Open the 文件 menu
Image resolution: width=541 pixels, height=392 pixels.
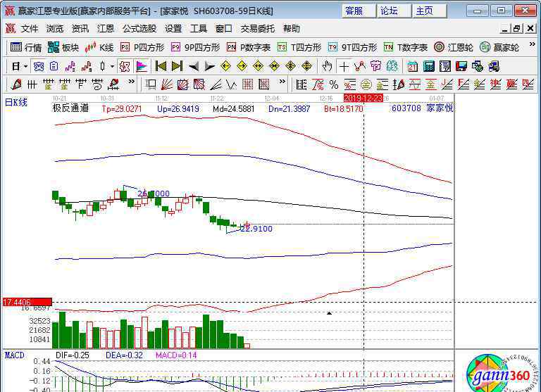(29, 29)
